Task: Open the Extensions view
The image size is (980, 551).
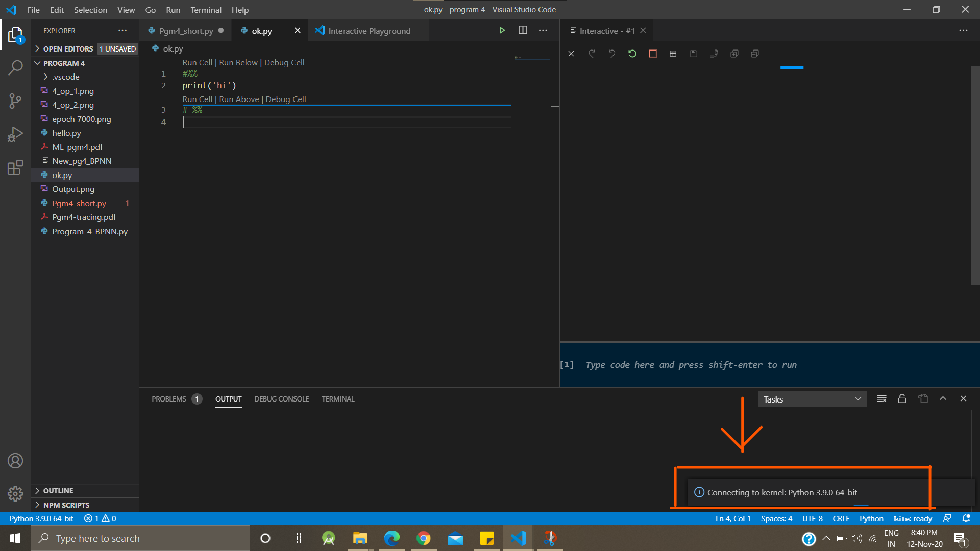Action: [x=15, y=167]
